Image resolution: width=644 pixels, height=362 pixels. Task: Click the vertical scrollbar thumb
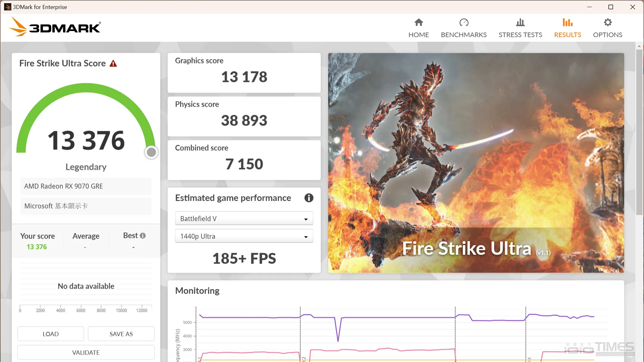click(639, 132)
